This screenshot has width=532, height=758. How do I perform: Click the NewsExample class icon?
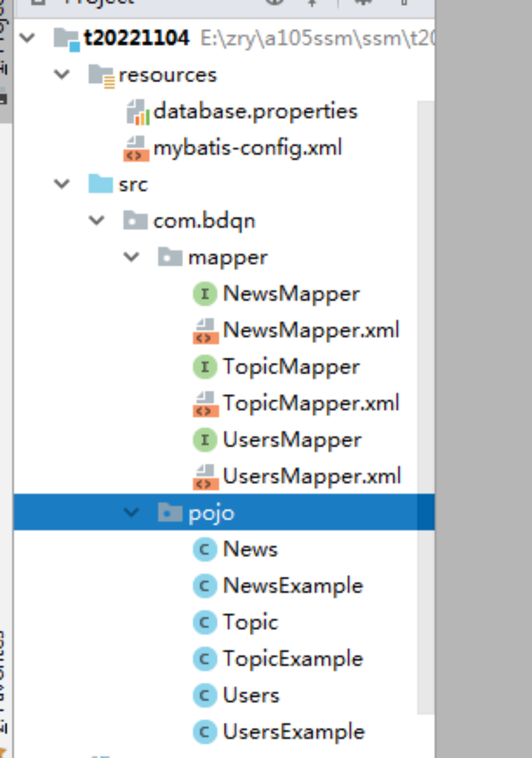[x=205, y=586]
